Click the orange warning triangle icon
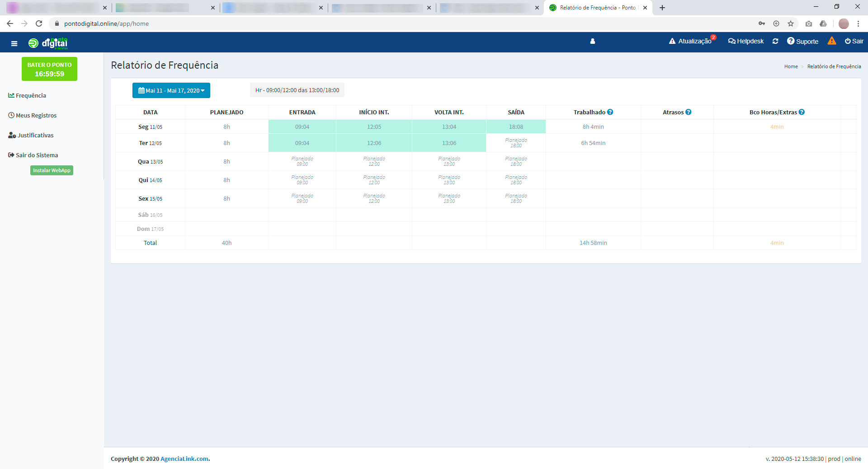This screenshot has height=469, width=868. click(831, 41)
